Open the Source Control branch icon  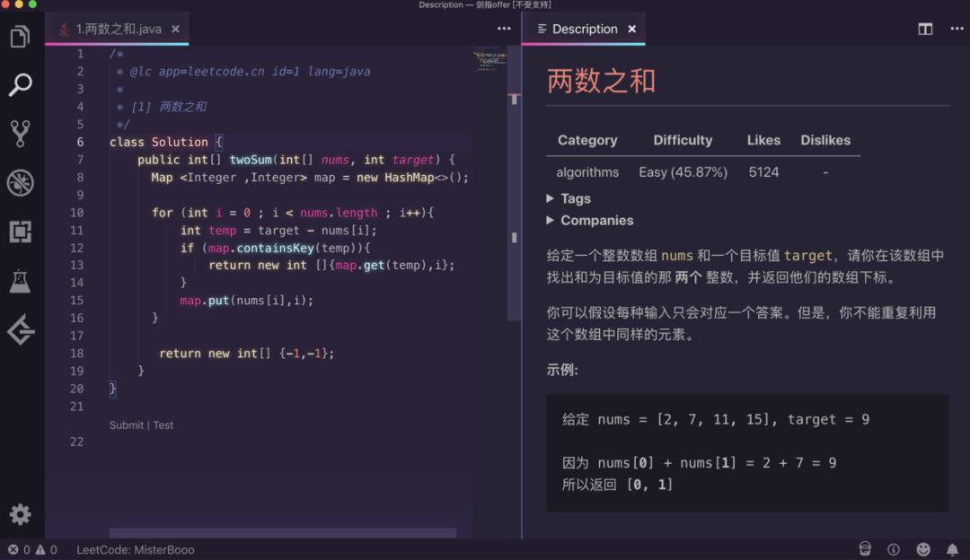click(x=21, y=134)
